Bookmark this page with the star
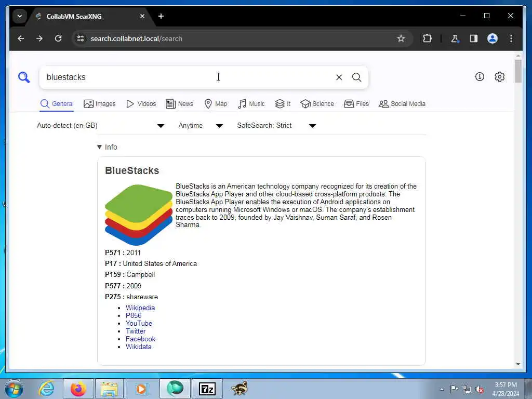Viewport: 532px width, 399px height. 401,38
